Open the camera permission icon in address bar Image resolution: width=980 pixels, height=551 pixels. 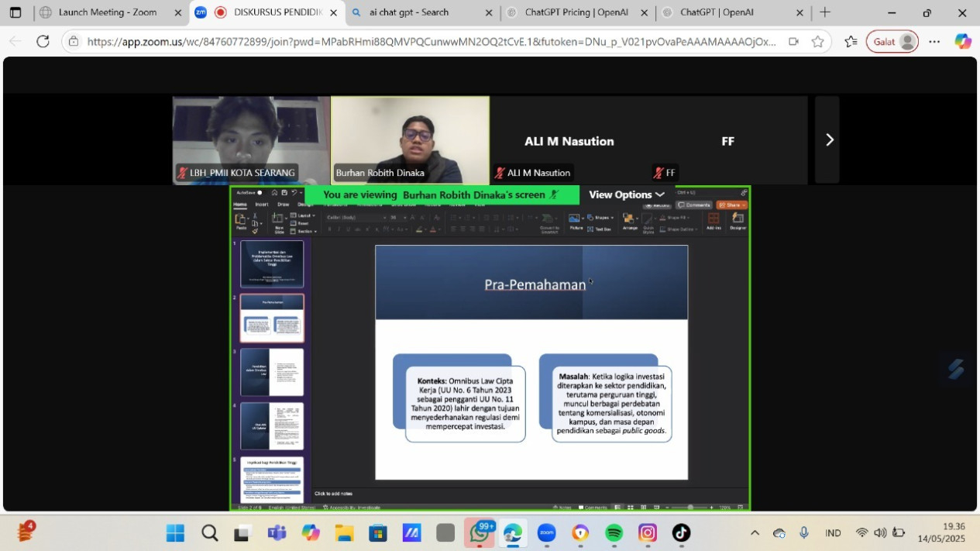click(x=793, y=42)
